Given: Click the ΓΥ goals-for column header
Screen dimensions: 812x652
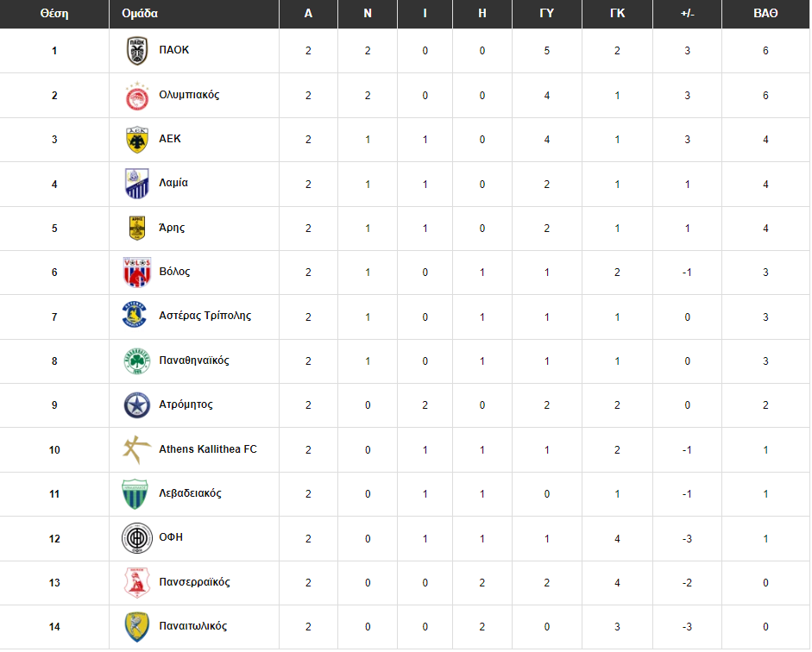Looking at the screenshot, I should [x=546, y=14].
